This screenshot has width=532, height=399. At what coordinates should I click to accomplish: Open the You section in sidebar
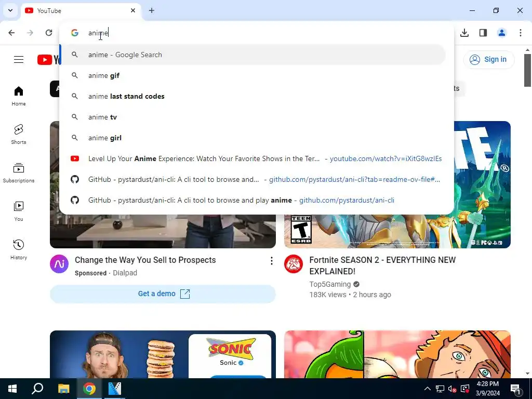[x=19, y=211]
